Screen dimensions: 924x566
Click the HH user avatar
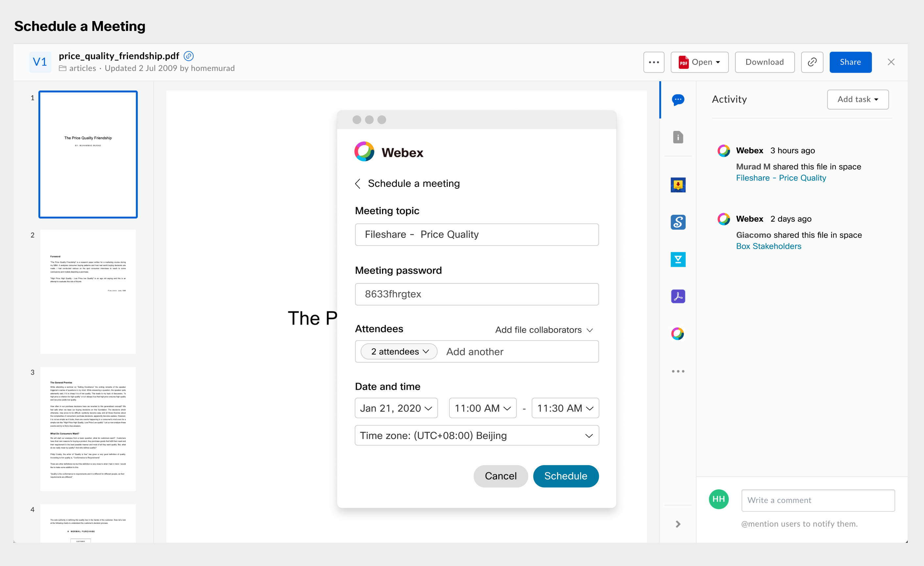point(719,499)
